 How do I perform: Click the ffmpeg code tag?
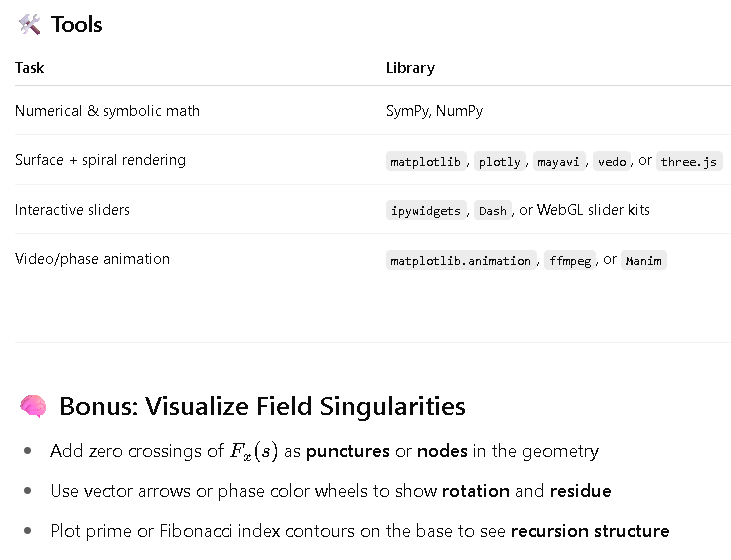pos(570,260)
